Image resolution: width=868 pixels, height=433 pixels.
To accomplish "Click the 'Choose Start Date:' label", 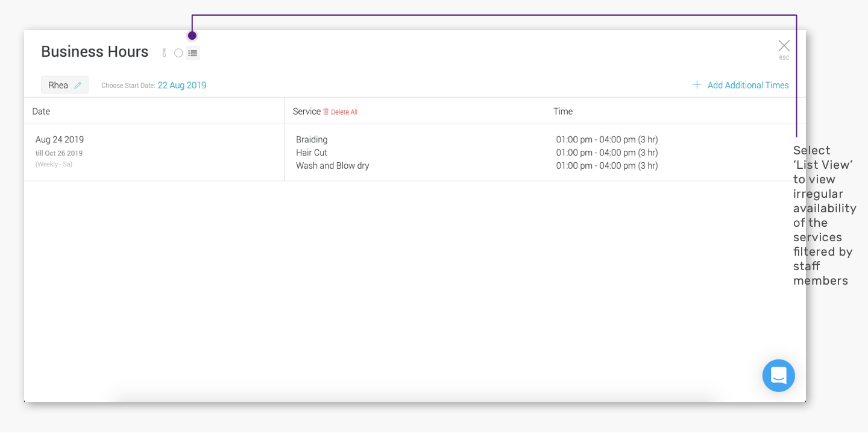I will [x=128, y=86].
